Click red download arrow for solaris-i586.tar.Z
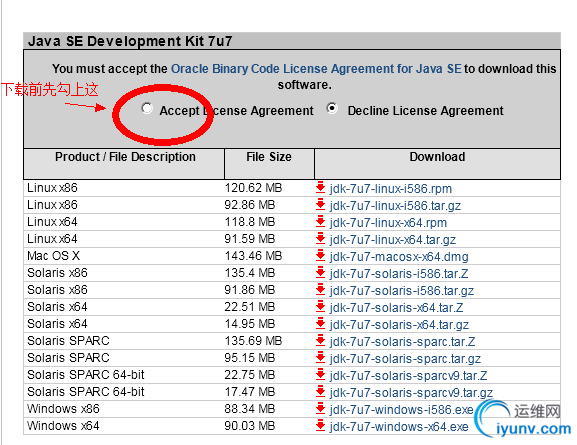 click(321, 272)
